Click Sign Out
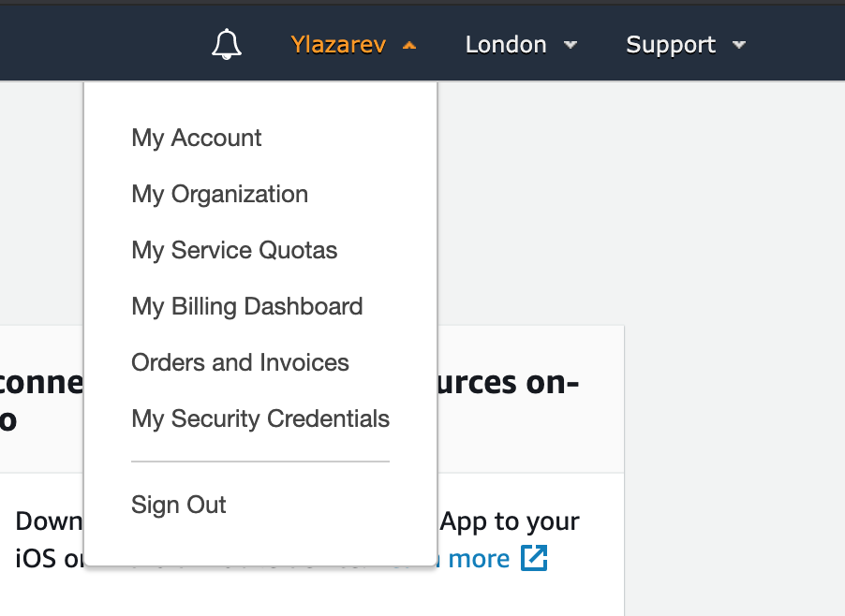This screenshot has height=616, width=845. tap(179, 506)
